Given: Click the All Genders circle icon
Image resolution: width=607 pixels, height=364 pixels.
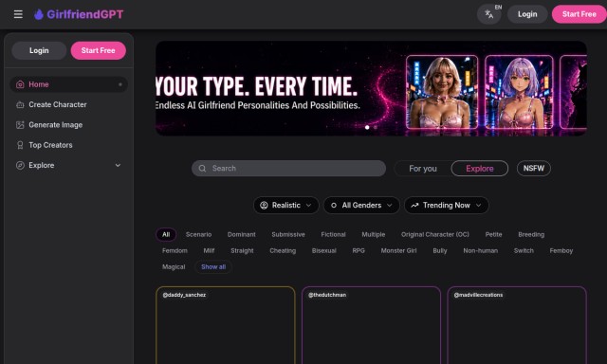Looking at the screenshot, I should pos(334,206).
